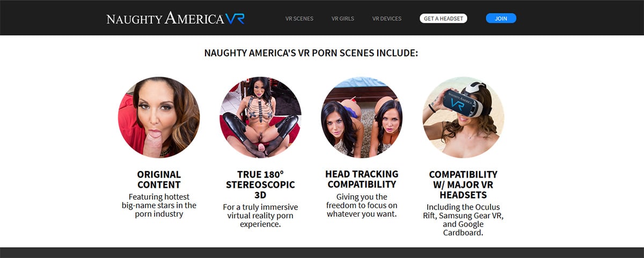Go to the VR GIRLS page
Viewport: 644px width, 258px height.
343,18
